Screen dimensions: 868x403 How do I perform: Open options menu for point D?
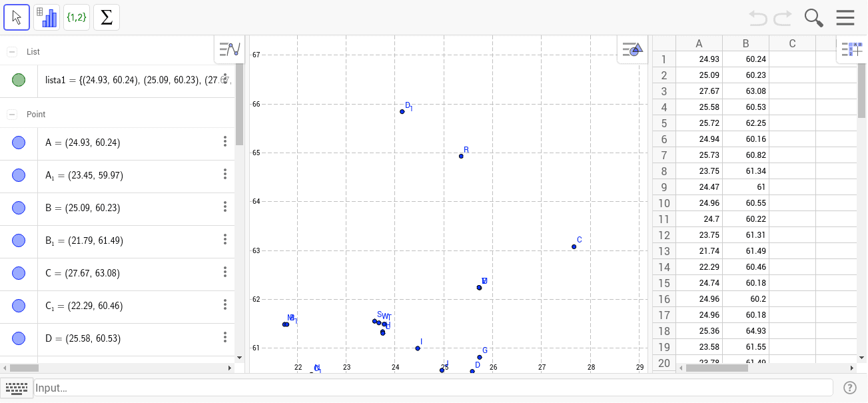point(225,337)
